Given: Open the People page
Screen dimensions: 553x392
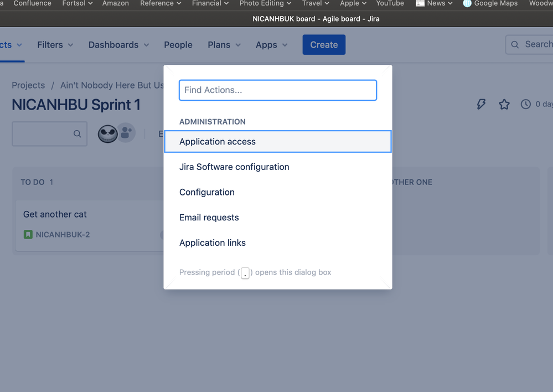Looking at the screenshot, I should (178, 45).
